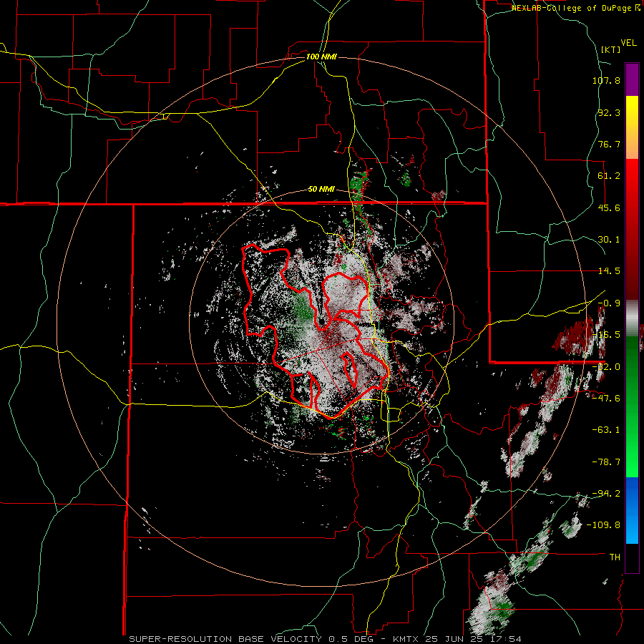Image resolution: width=644 pixels, height=644 pixels.
Task: Select the -94.2 legend value
Action: tap(606, 494)
